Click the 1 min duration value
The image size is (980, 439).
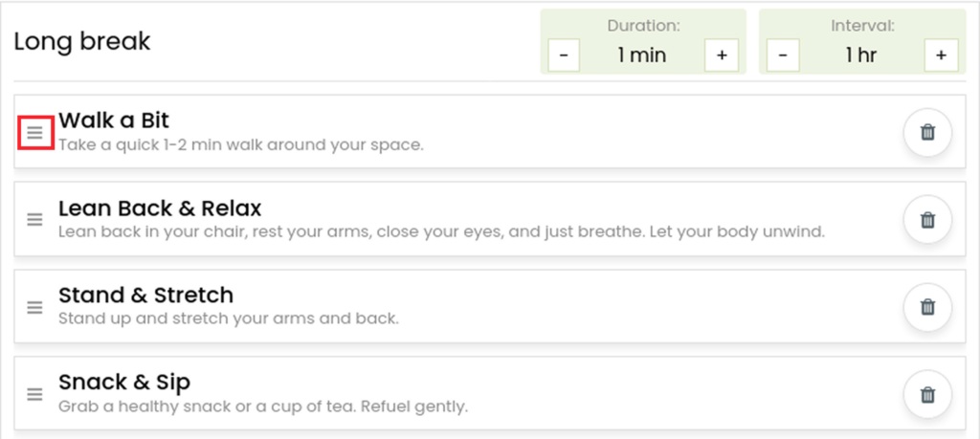(642, 55)
